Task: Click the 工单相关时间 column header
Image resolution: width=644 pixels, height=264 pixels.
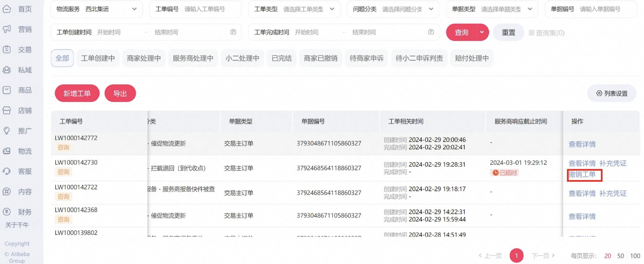Action: click(406, 121)
